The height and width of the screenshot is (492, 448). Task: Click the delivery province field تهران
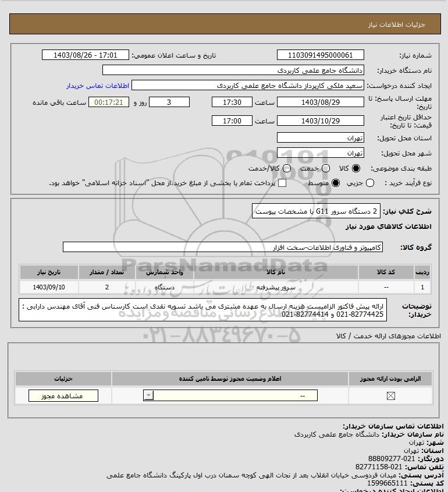[x=321, y=138]
